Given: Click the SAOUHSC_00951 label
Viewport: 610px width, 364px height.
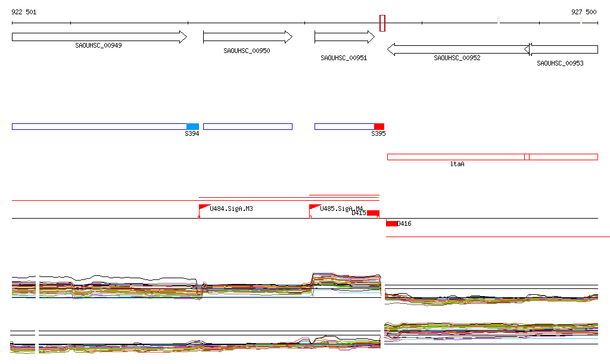Looking at the screenshot, I should point(344,58).
